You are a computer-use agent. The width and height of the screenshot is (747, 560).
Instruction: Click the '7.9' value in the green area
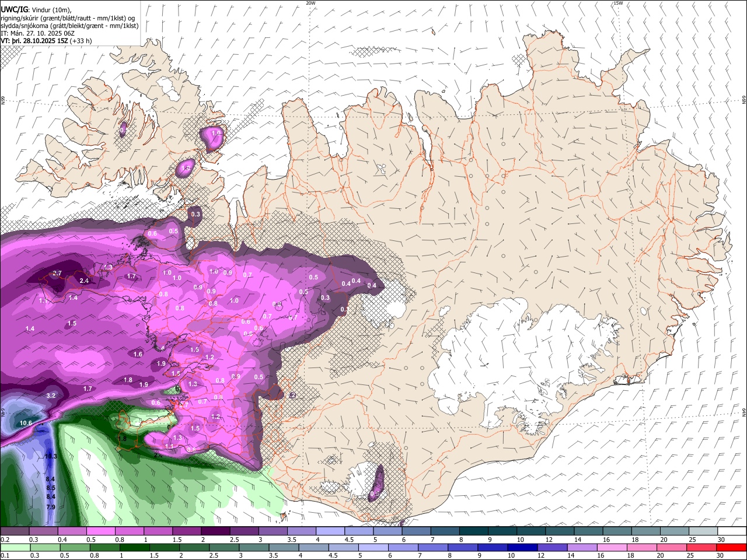(51, 507)
